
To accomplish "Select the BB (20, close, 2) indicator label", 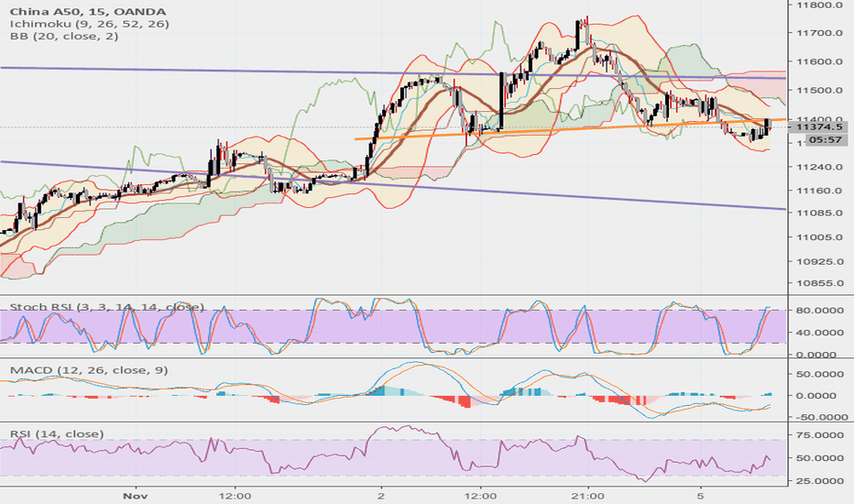I will (64, 36).
